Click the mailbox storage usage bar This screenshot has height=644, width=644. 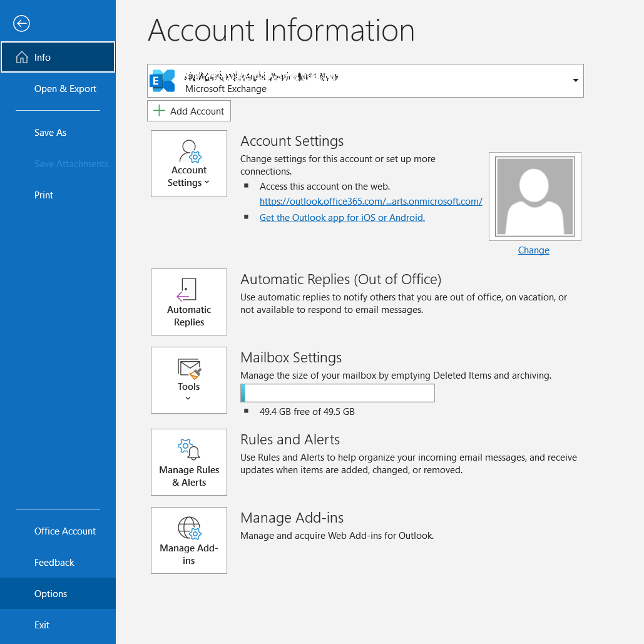(x=337, y=393)
